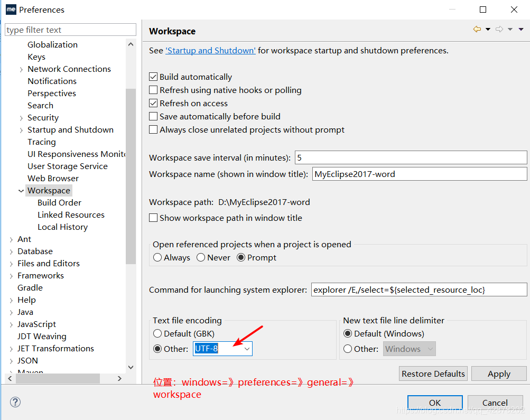Open Local History under Workspace

(62, 227)
